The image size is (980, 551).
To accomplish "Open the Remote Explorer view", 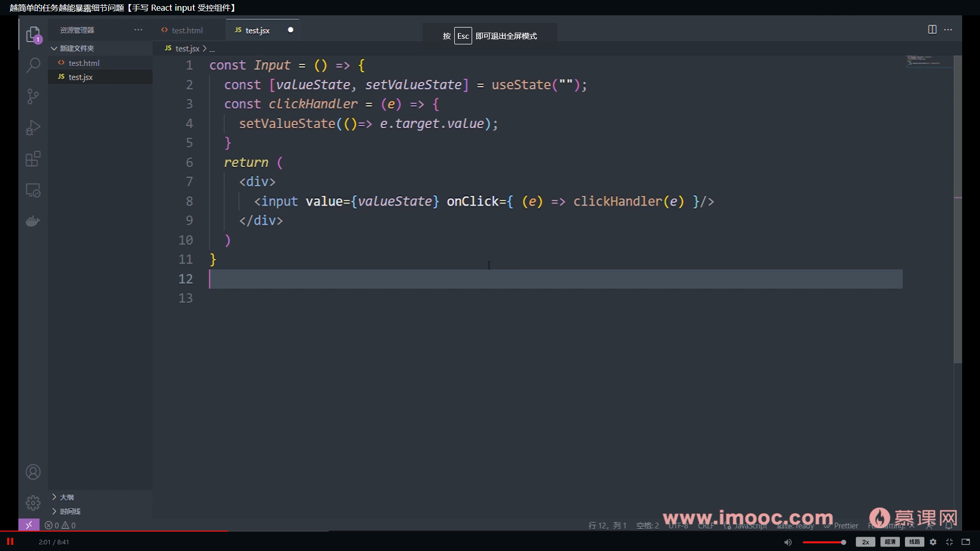I will pos(33,190).
